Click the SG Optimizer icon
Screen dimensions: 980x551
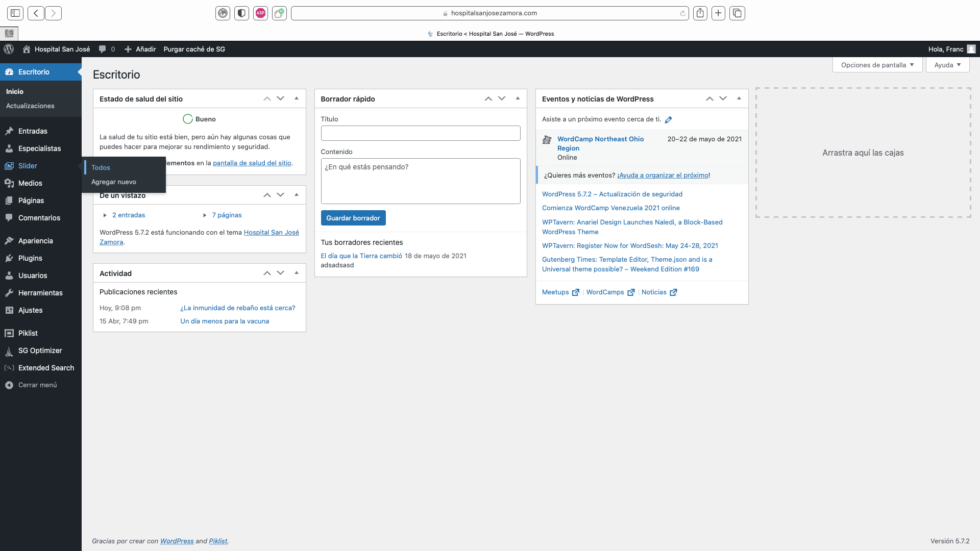[x=9, y=351]
